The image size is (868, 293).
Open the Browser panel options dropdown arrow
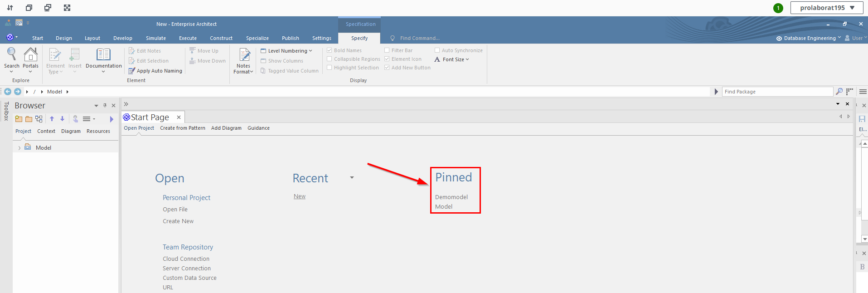point(96,106)
